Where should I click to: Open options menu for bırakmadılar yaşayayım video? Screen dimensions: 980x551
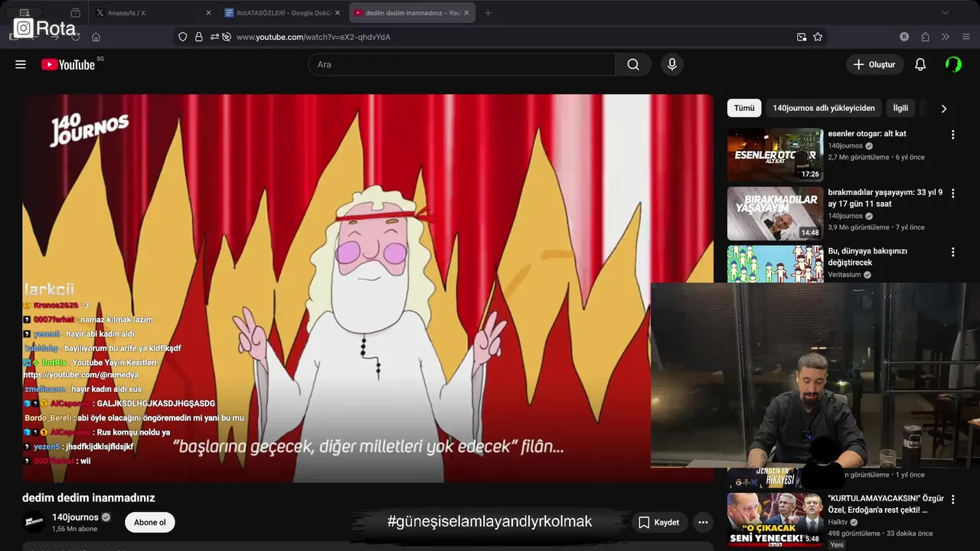(953, 194)
